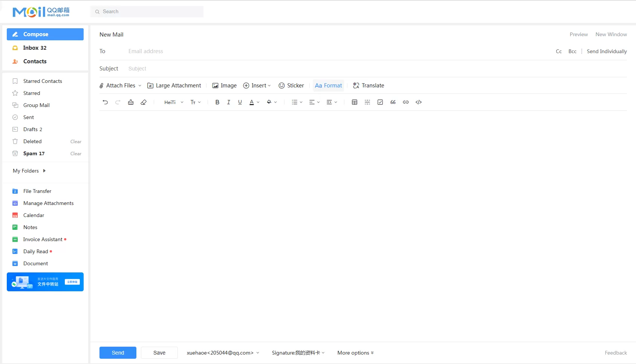This screenshot has width=636, height=364.
Task: Insert a checkbox checklist item
Action: point(380,102)
